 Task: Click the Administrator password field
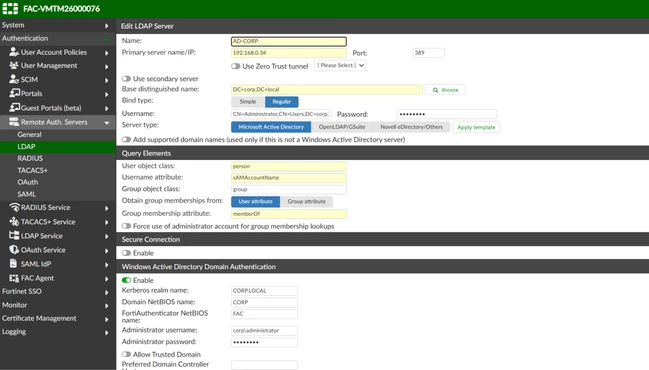[264, 342]
